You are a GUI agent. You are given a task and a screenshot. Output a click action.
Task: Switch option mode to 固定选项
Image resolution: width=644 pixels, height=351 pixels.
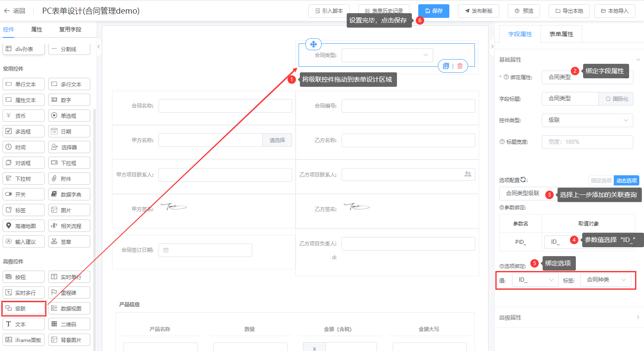pos(601,181)
